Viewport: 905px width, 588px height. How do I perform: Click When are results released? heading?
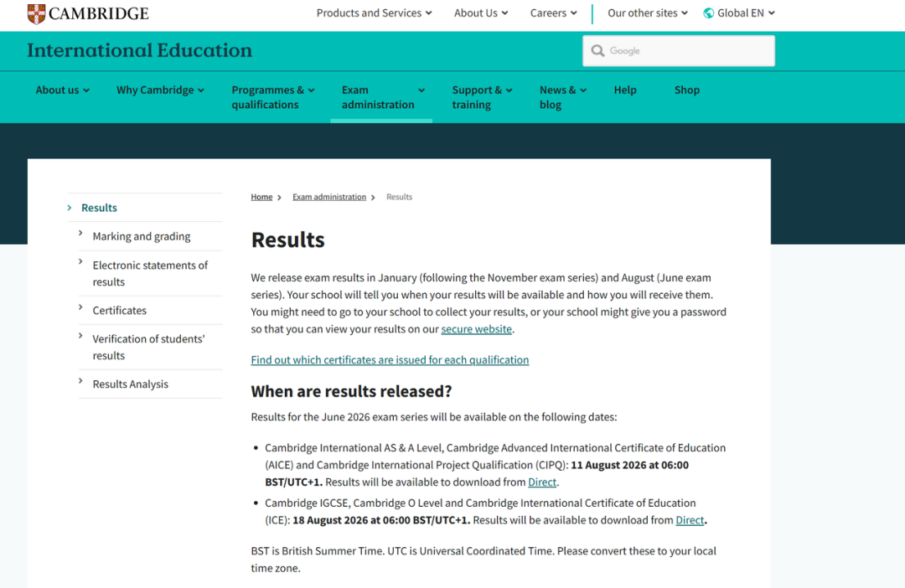tap(351, 391)
